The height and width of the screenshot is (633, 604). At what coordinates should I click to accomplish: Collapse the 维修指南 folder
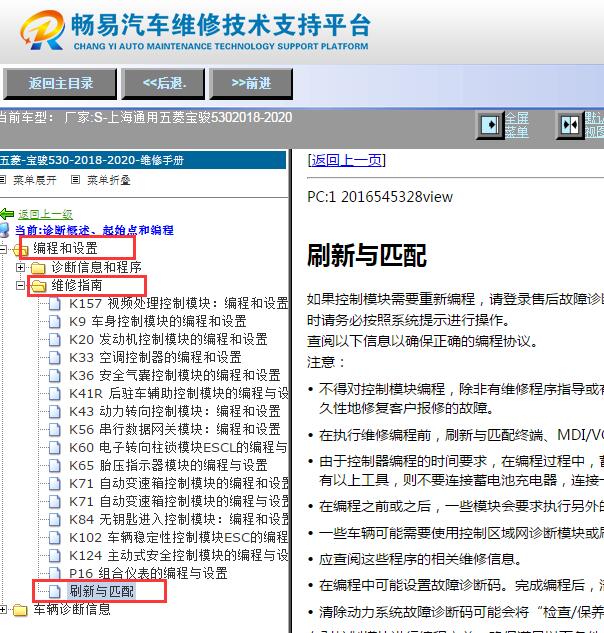(20, 285)
